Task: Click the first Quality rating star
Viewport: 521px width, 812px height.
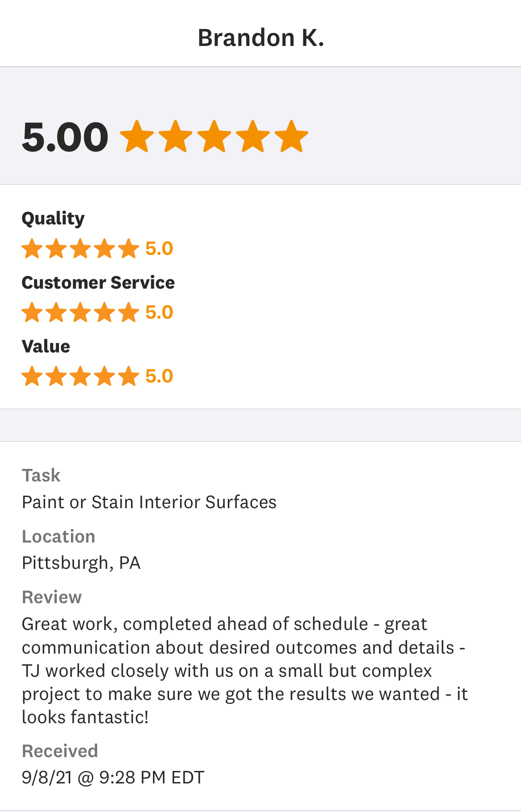Action: tap(32, 249)
